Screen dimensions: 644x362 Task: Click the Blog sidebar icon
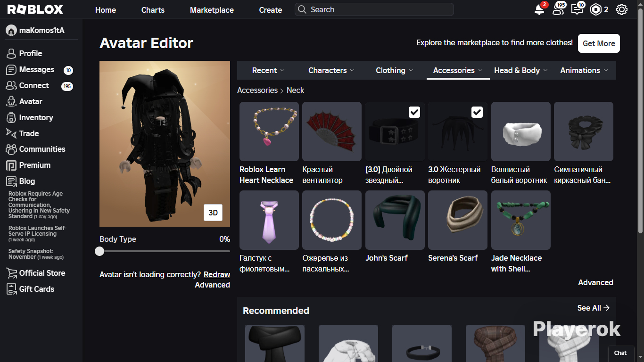pyautogui.click(x=11, y=181)
